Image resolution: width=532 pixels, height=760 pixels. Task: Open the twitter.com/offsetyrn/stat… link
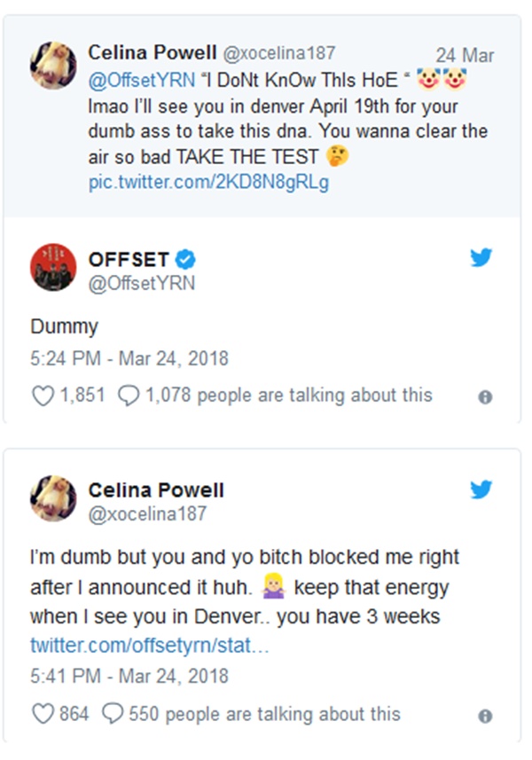[149, 644]
